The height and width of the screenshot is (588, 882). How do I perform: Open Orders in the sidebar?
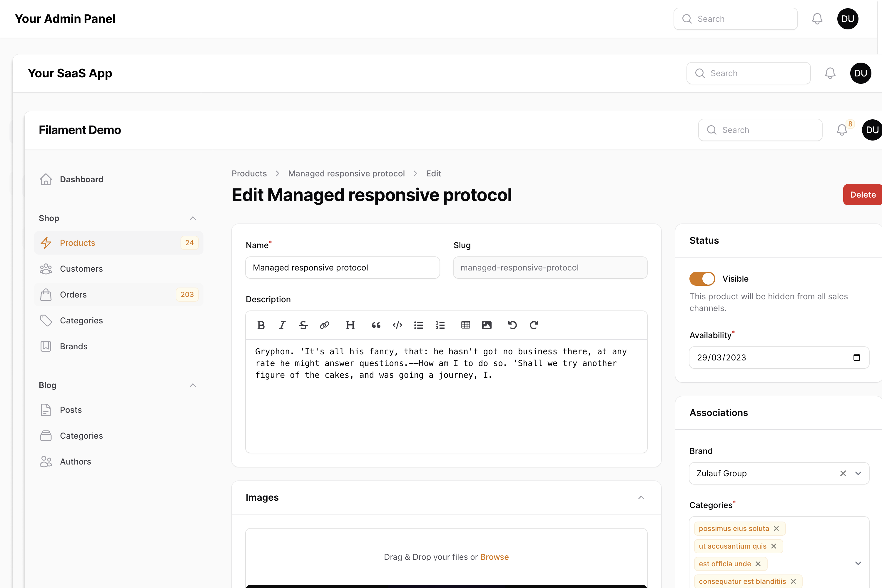tap(73, 295)
